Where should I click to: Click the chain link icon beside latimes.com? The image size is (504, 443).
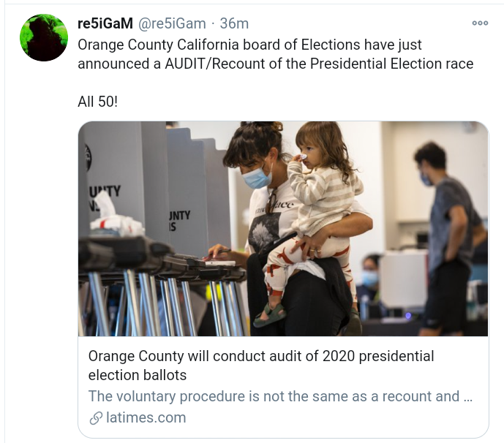point(96,418)
